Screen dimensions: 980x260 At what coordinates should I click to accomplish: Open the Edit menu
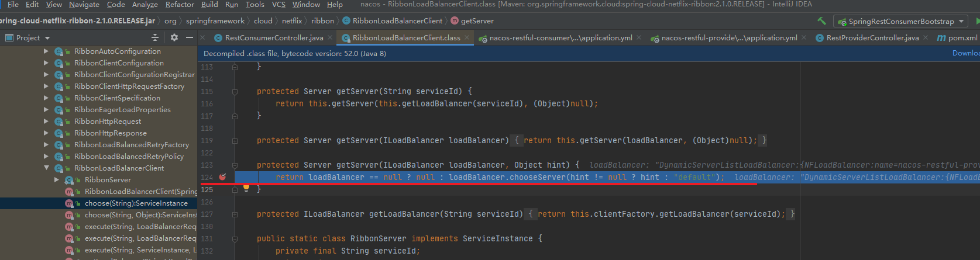(x=32, y=4)
